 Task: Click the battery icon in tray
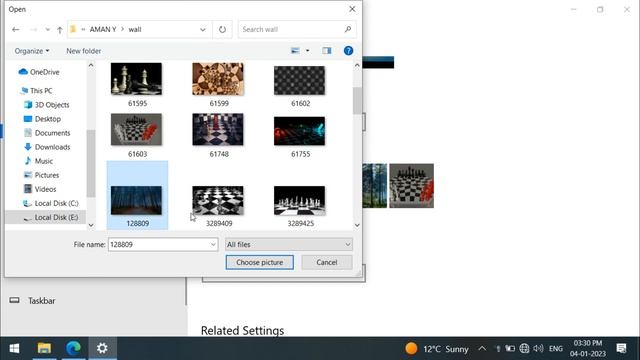tap(510, 349)
